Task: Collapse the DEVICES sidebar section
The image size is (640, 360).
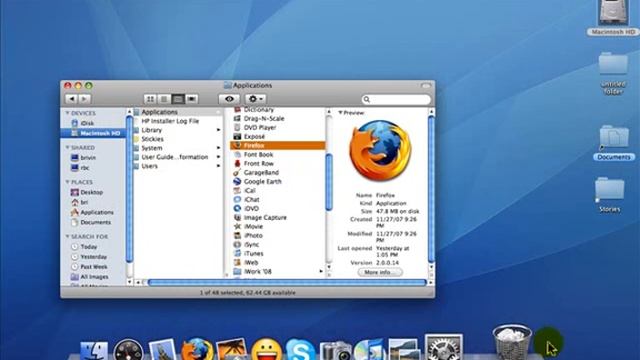Action: [x=67, y=113]
